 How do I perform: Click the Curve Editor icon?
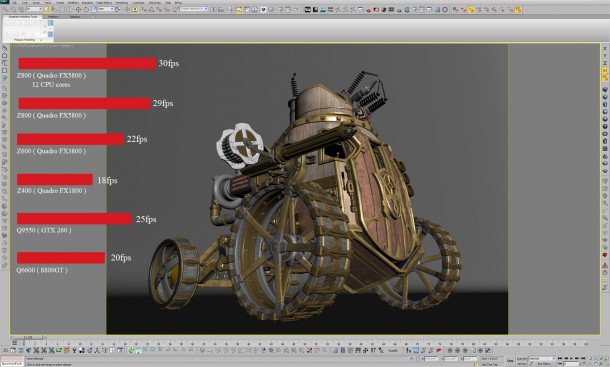coord(247,9)
